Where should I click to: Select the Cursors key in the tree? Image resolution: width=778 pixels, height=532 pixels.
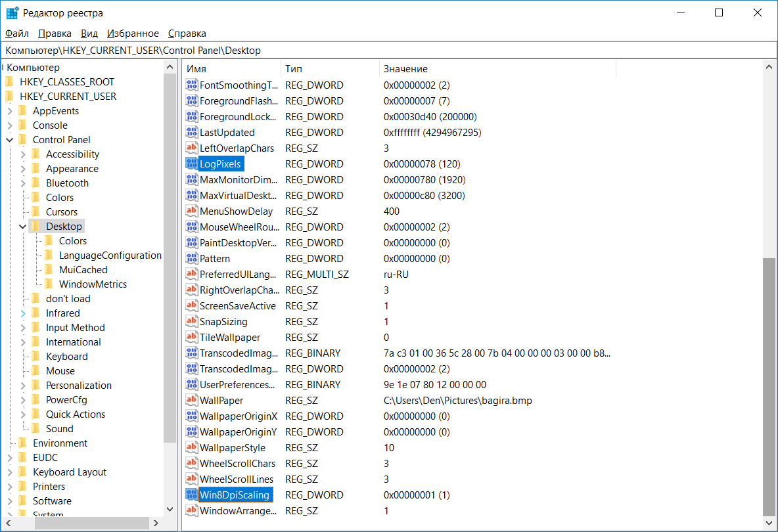click(62, 211)
